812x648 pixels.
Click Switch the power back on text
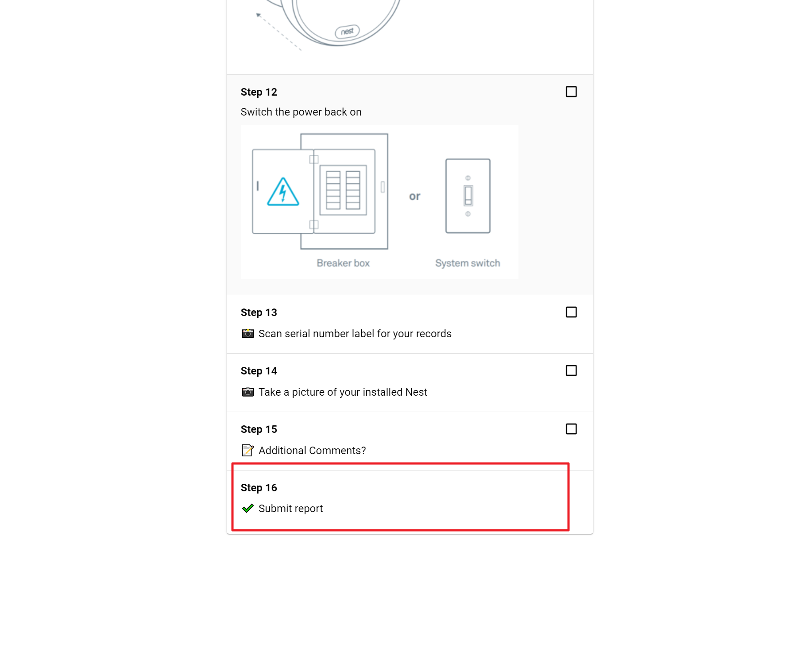pyautogui.click(x=301, y=112)
